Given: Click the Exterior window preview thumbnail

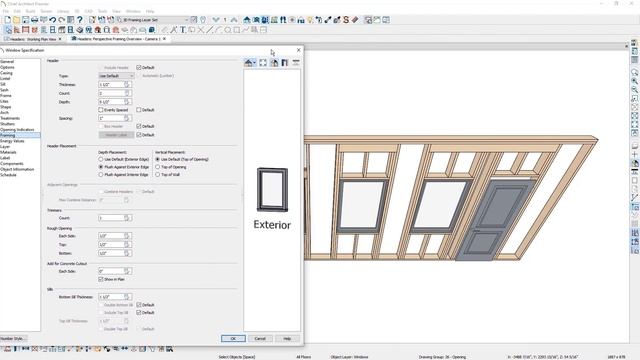Looking at the screenshot, I should tap(272, 189).
